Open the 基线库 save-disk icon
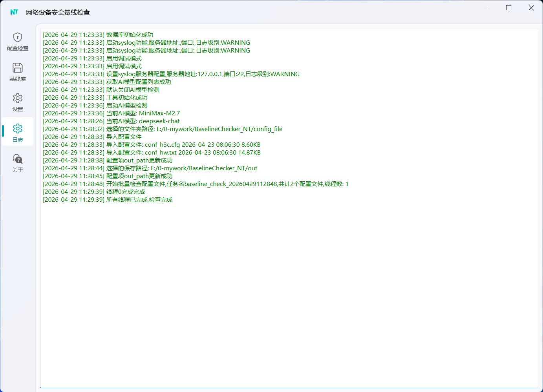 [x=18, y=67]
